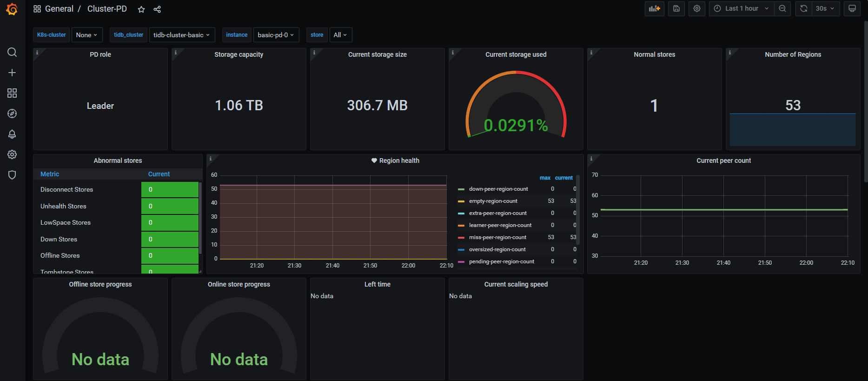
Task: Open the Create plus menu in sidebar
Action: click(x=12, y=73)
